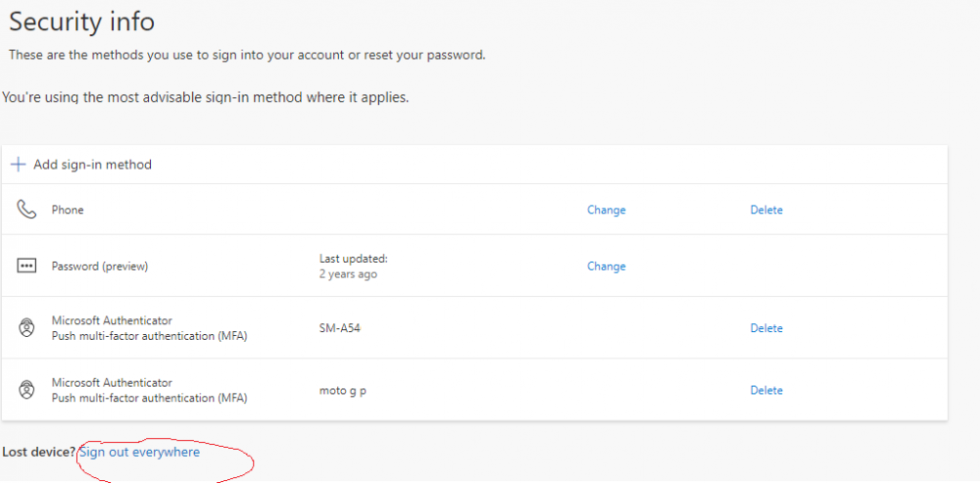The image size is (980, 483).
Task: Click the phone handset icon
Action: pos(26,210)
